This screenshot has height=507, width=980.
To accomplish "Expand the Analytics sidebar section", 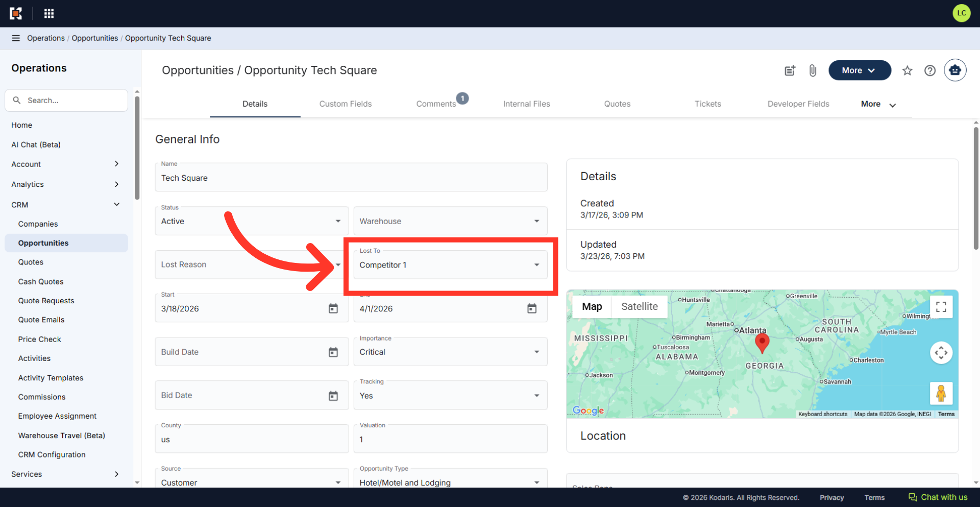I will pyautogui.click(x=66, y=184).
